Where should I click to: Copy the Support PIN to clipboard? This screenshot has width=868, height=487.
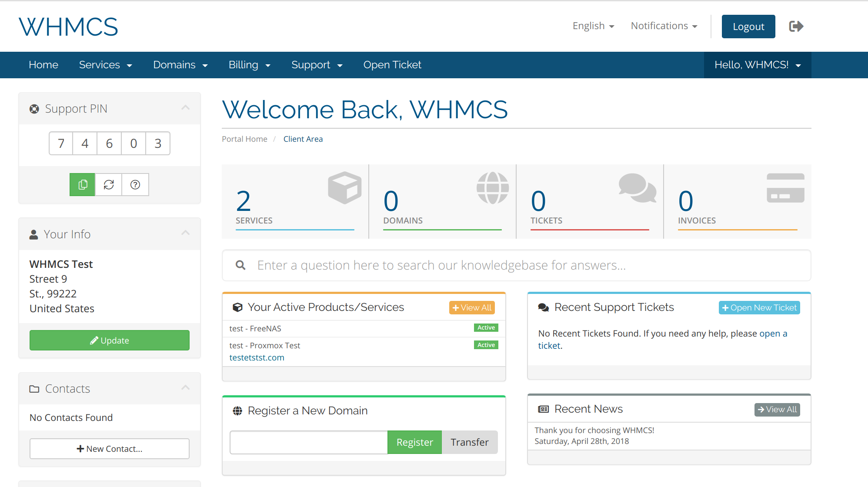click(82, 184)
